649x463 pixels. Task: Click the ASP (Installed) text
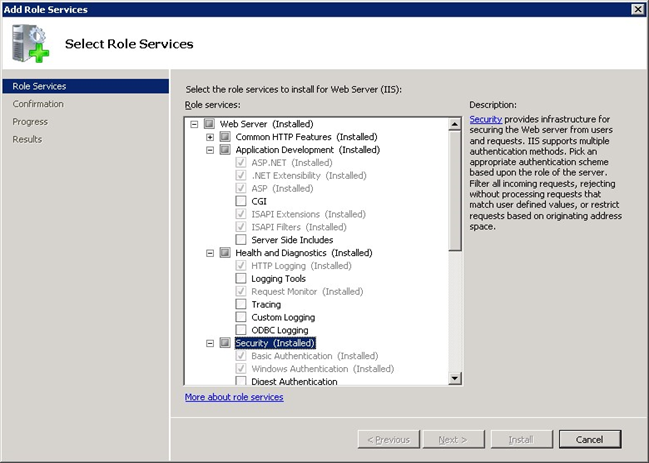point(282,188)
